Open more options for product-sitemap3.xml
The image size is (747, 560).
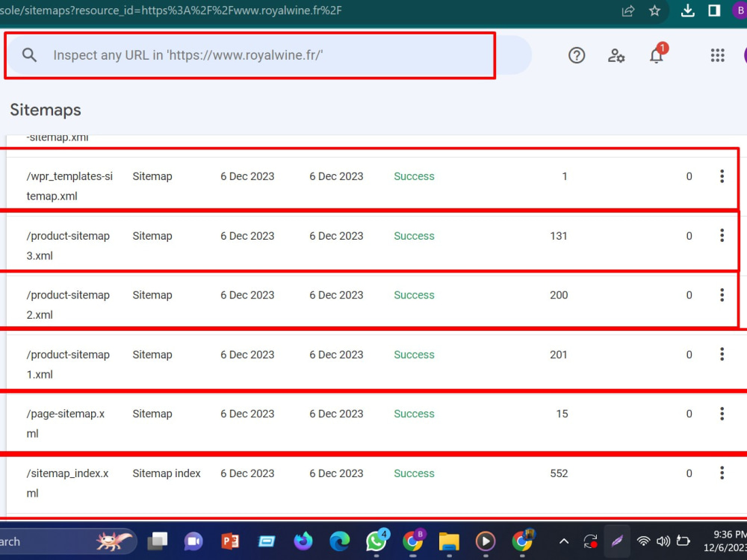(722, 235)
